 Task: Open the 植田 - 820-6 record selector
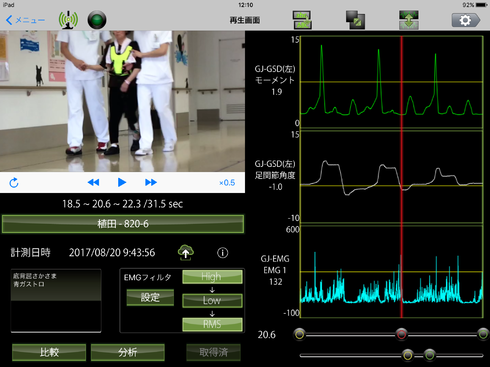[123, 224]
